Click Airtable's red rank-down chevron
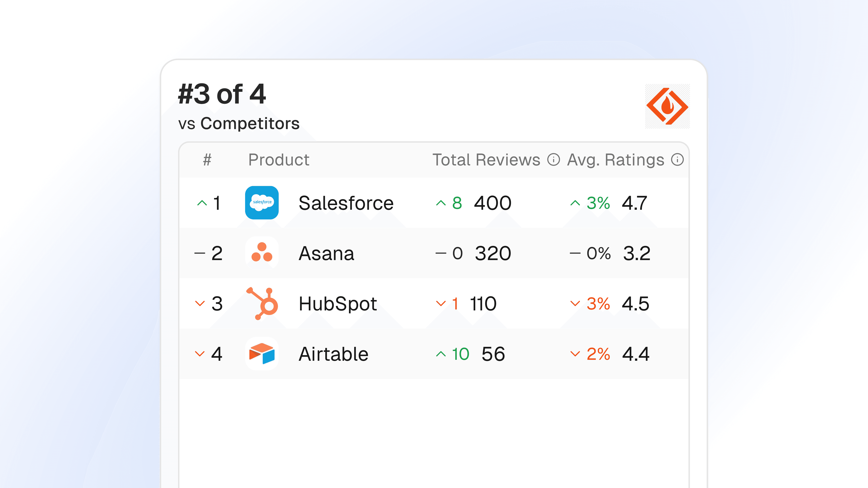Viewport: 868px width, 488px height. (x=200, y=354)
